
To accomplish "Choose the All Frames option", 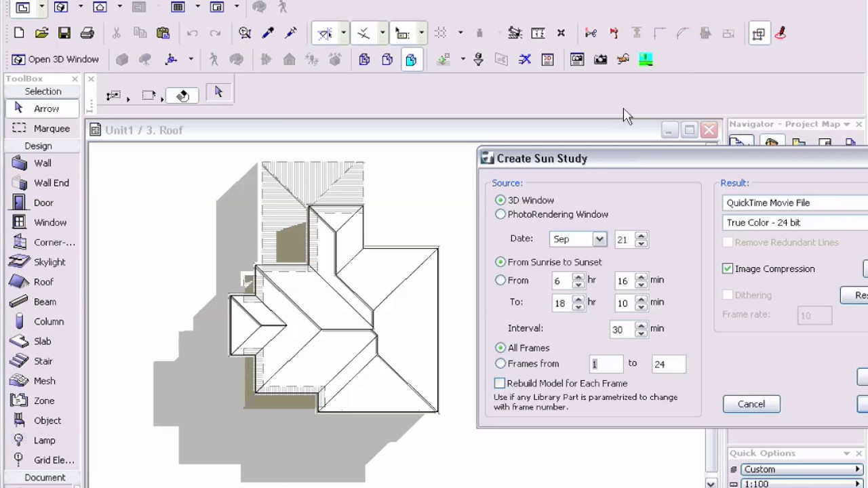I will click(x=500, y=348).
